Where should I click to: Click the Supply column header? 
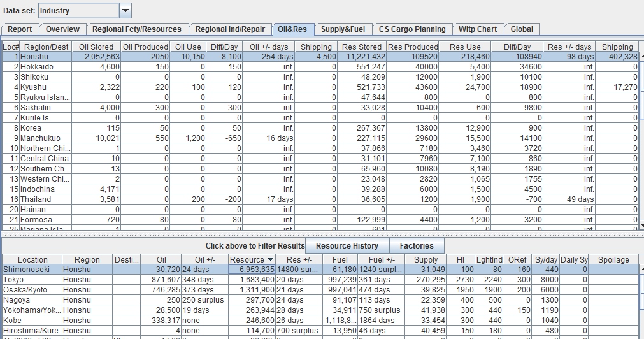[426, 260]
